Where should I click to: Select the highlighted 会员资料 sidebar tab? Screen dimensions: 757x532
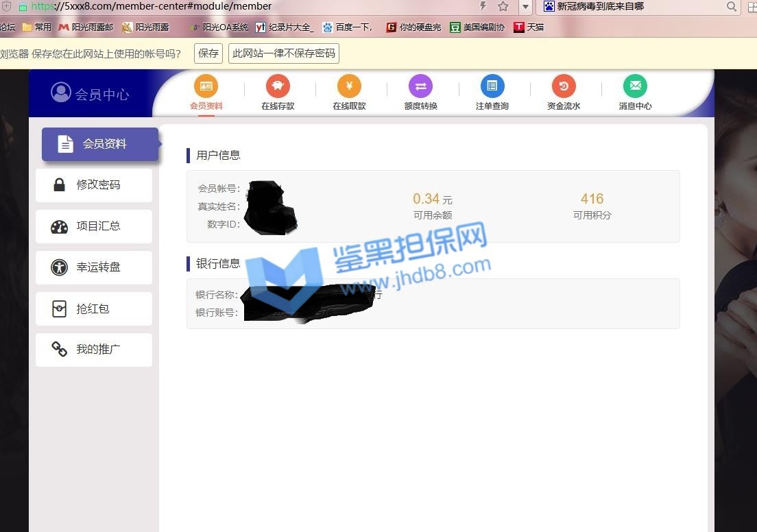pos(100,144)
